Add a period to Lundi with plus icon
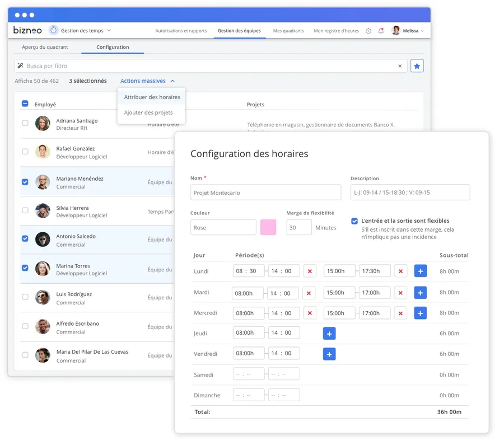 coord(420,271)
